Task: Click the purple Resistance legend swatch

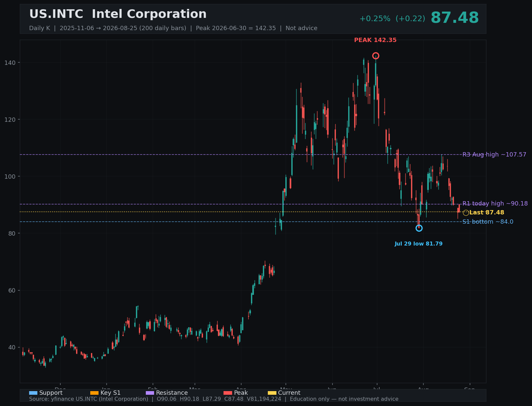Action: (x=150, y=393)
